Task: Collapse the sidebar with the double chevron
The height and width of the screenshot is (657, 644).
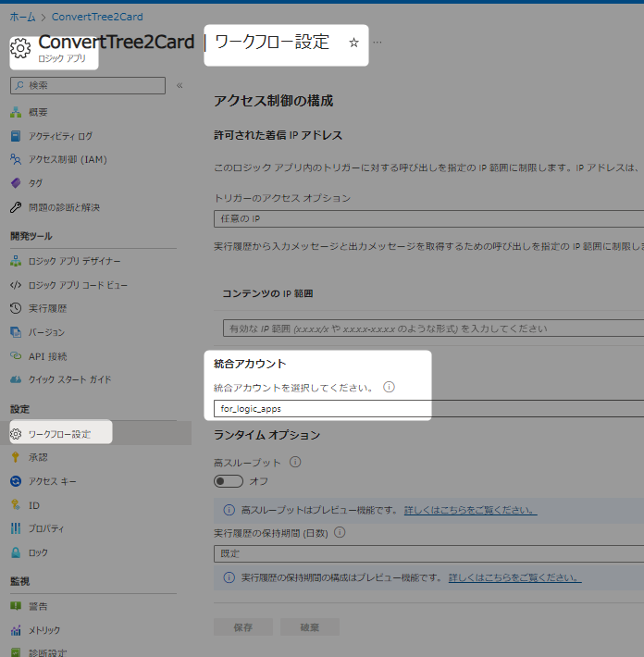Action: pyautogui.click(x=180, y=85)
